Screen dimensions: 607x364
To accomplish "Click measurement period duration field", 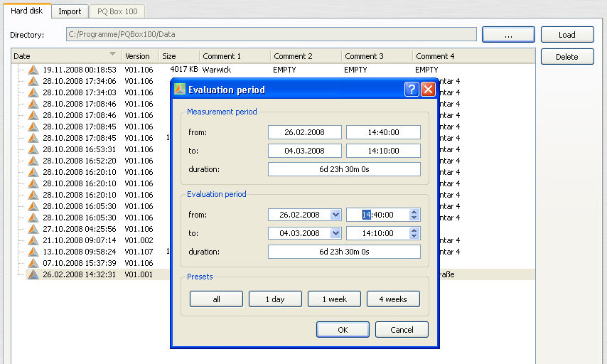I will [344, 169].
